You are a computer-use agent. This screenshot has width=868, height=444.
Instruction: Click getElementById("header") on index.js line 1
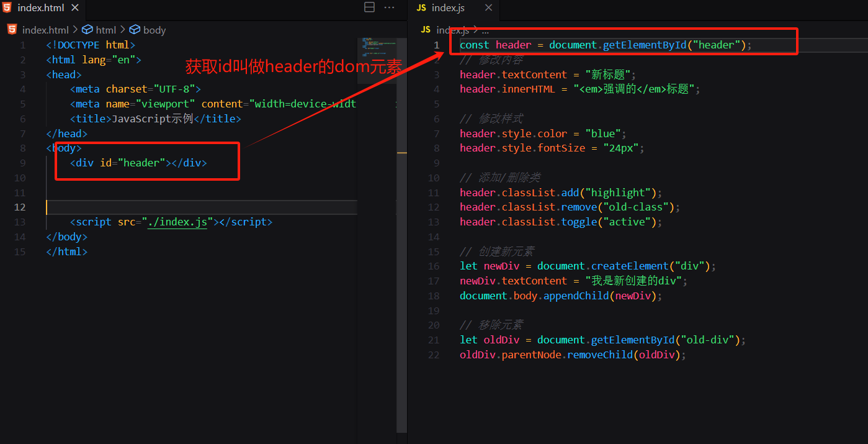[x=668, y=45]
